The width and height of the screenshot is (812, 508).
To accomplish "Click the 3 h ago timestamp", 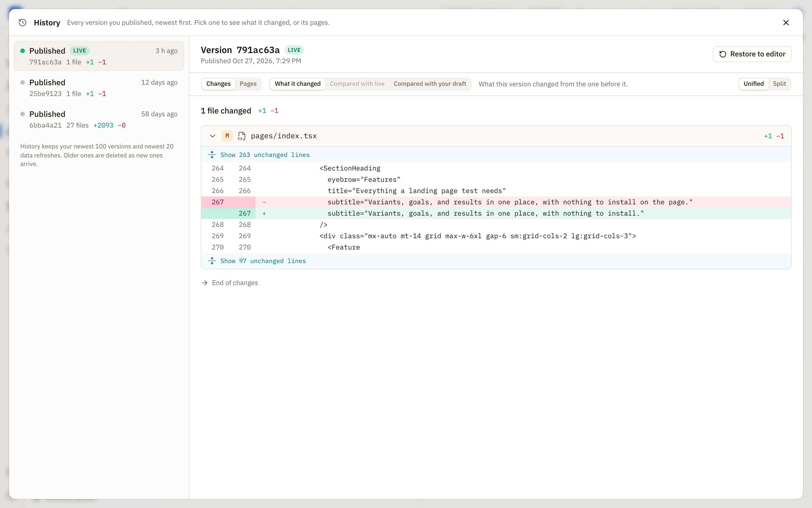I will (166, 51).
